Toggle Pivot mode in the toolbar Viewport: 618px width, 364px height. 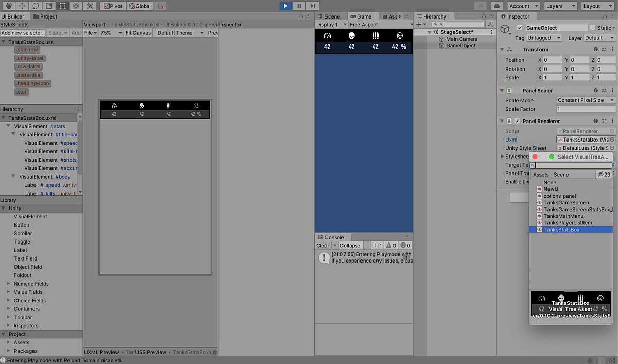[x=113, y=6]
